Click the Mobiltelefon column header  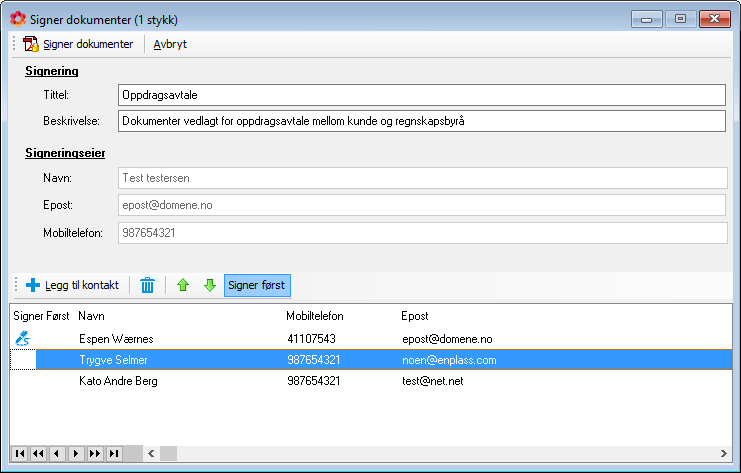[x=315, y=316]
